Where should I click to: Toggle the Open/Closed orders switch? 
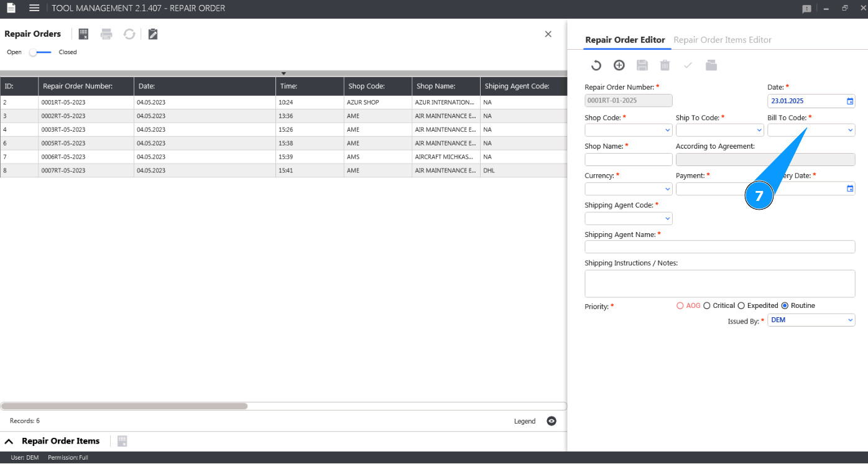pos(40,52)
